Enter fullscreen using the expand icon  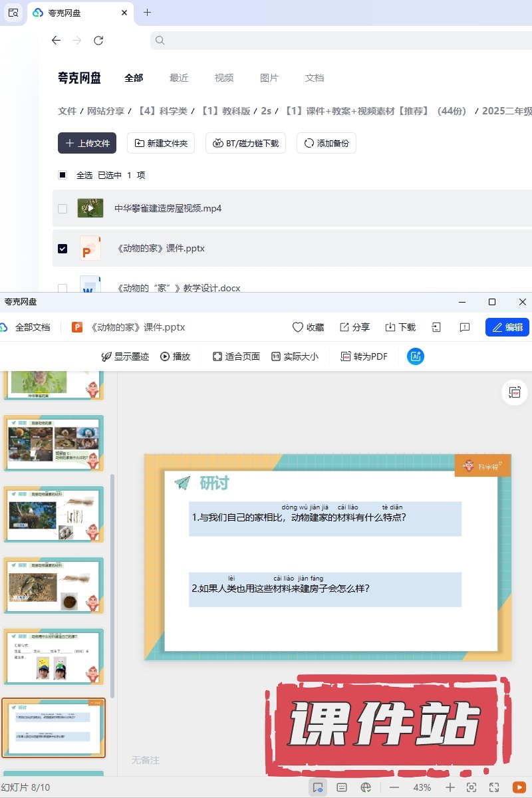tap(494, 787)
